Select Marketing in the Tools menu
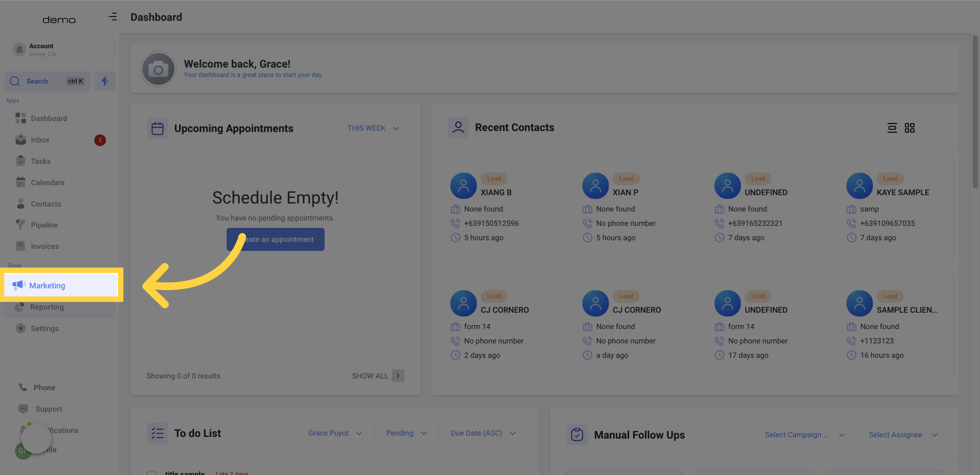 [x=61, y=285]
